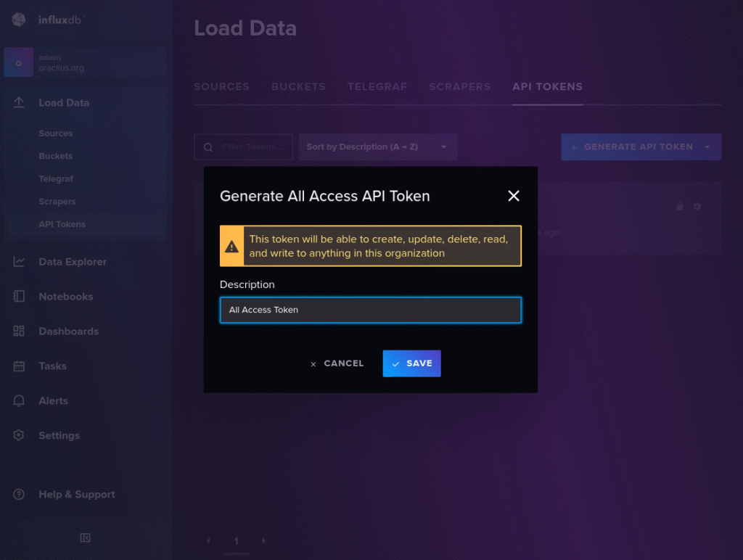Collapse the sidebar navigation

(x=86, y=538)
